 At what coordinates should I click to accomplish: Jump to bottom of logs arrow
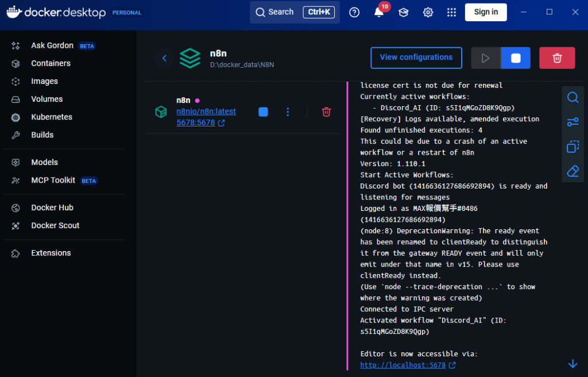tap(572, 363)
